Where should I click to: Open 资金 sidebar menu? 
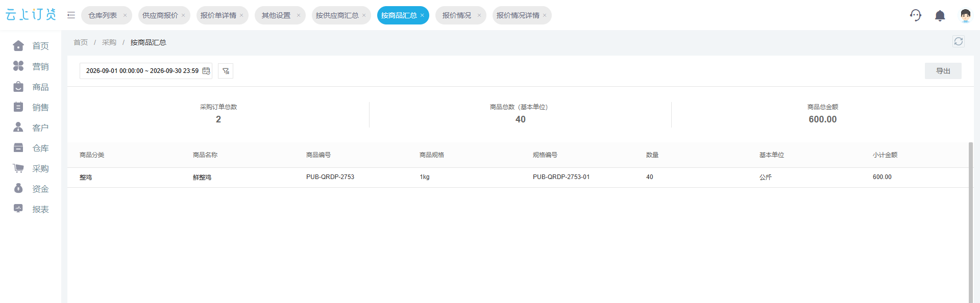pyautogui.click(x=31, y=189)
